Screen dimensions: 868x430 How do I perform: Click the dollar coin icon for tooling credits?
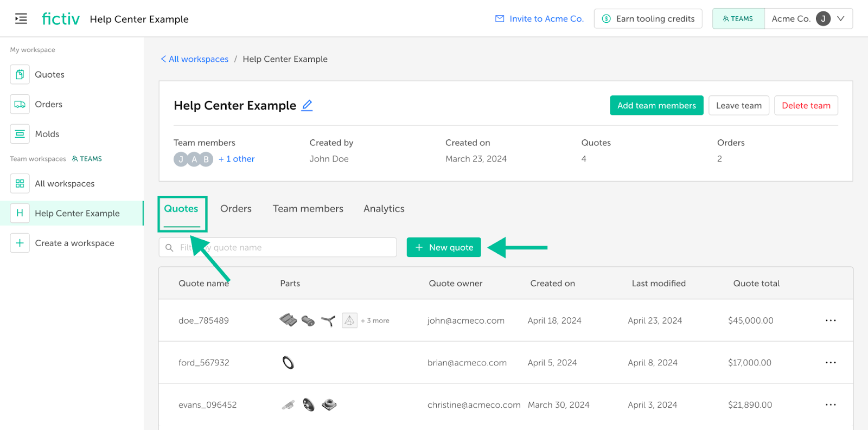pyautogui.click(x=607, y=19)
